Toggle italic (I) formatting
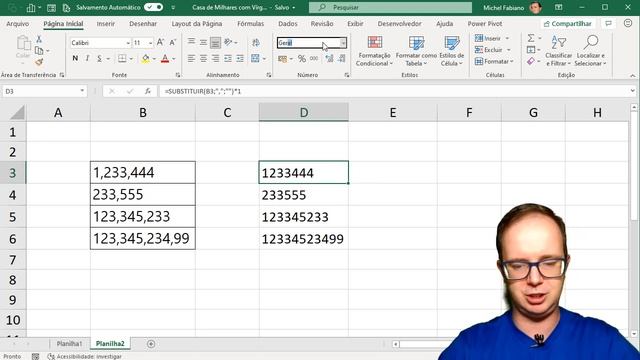The image size is (640, 360). coord(87,59)
